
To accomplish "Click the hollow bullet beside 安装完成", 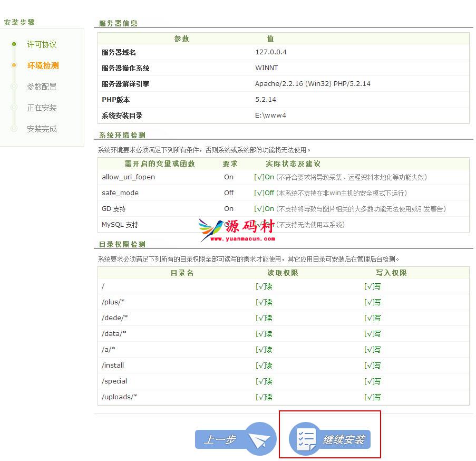I will [13, 129].
